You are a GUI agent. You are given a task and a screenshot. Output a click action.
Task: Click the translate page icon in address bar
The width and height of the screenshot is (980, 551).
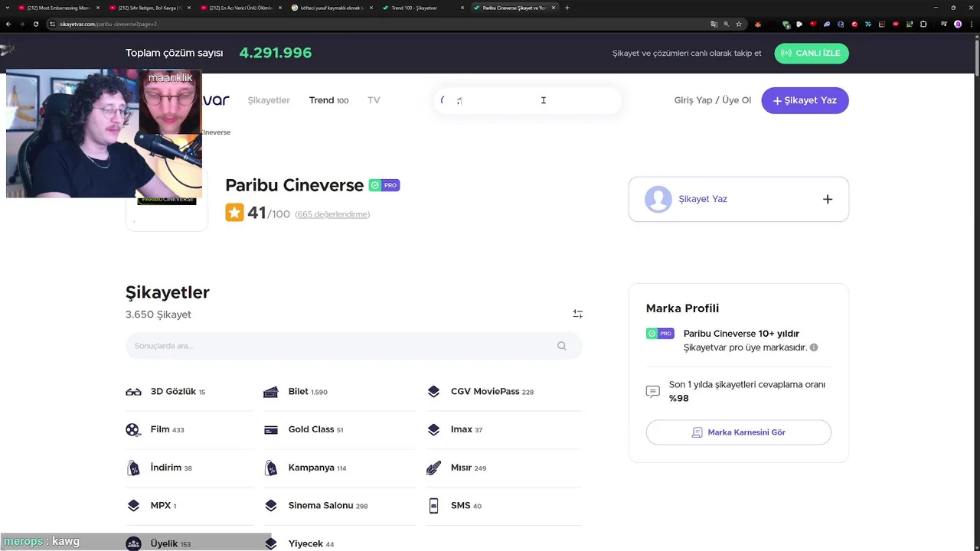[714, 24]
